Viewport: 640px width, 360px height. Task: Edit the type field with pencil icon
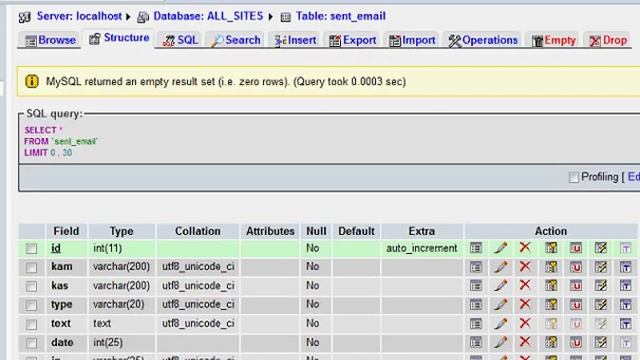501,304
